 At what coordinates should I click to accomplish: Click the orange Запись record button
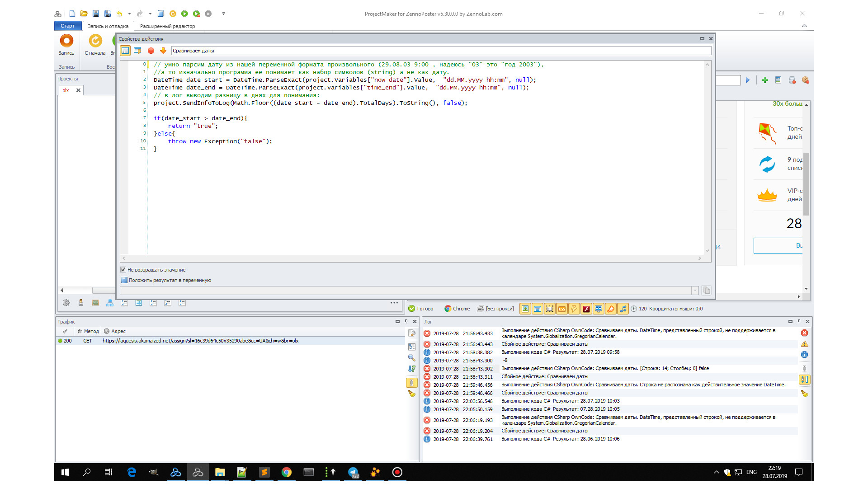coord(66,41)
